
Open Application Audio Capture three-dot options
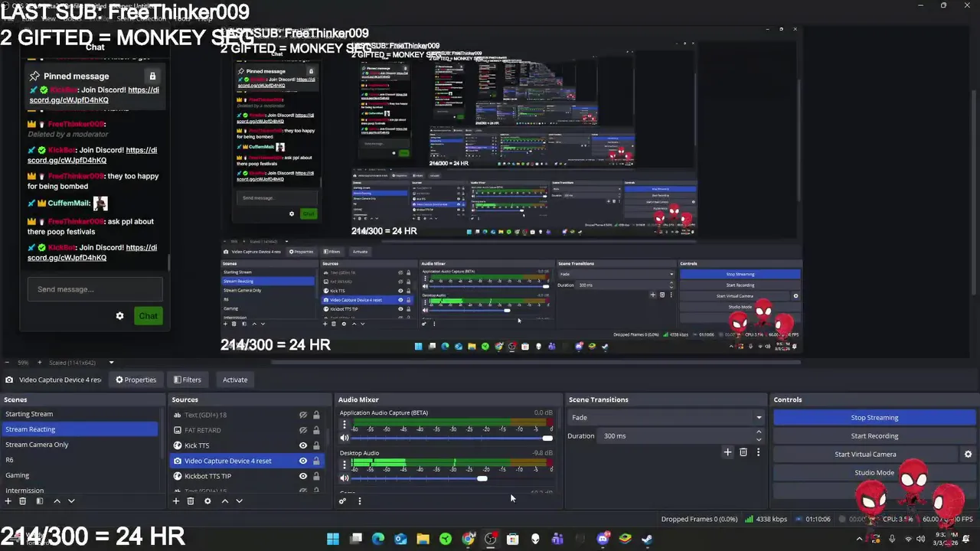(x=345, y=425)
